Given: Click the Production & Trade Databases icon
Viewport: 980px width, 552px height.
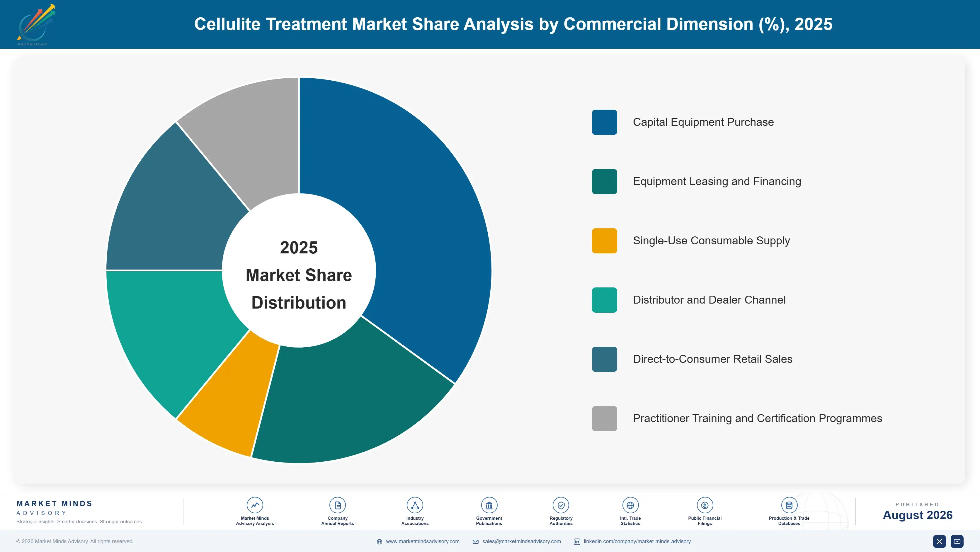Looking at the screenshot, I should click(789, 505).
